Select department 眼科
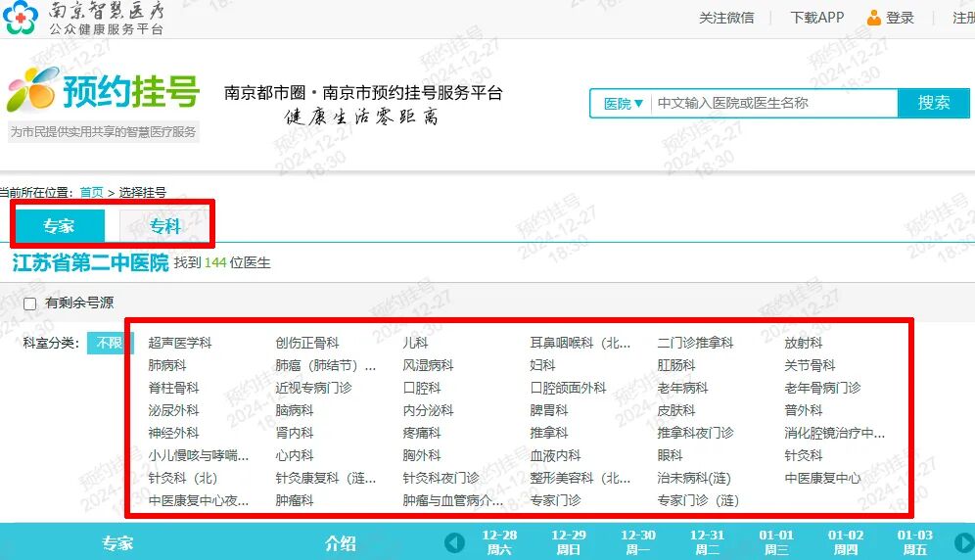The image size is (975, 560). tap(670, 455)
